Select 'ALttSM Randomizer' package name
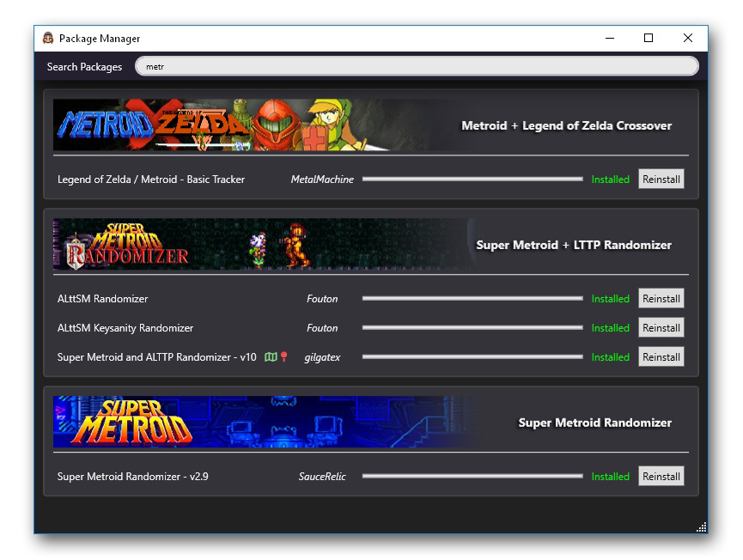Screen dimensions: 743x560 (102, 299)
